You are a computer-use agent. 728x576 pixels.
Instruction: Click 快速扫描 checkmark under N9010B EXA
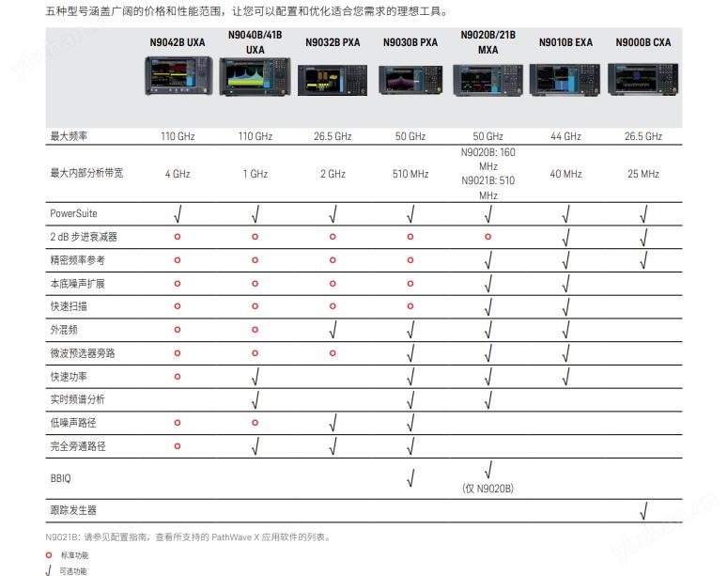coord(566,307)
